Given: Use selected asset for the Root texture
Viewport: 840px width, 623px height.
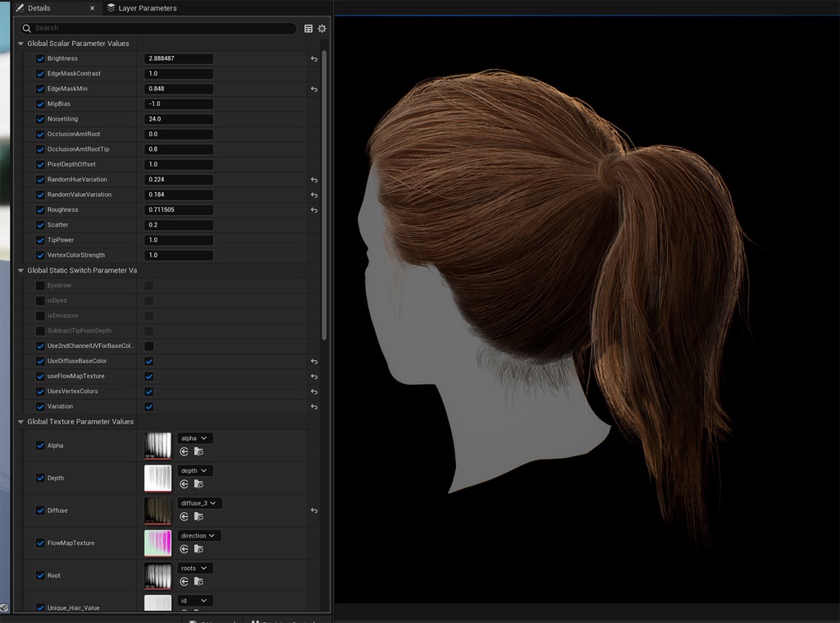Looking at the screenshot, I should [x=184, y=581].
